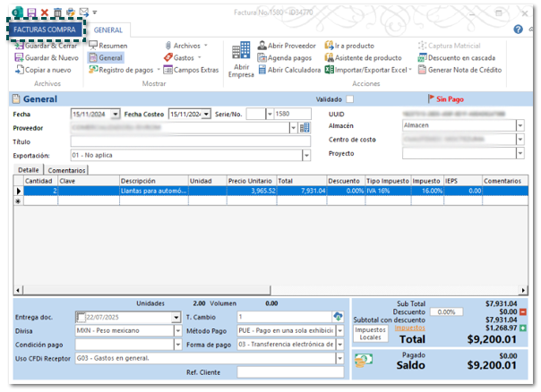Image resolution: width=541 pixels, height=392 pixels.
Task: Launch Asistente de producto
Action: 369,57
